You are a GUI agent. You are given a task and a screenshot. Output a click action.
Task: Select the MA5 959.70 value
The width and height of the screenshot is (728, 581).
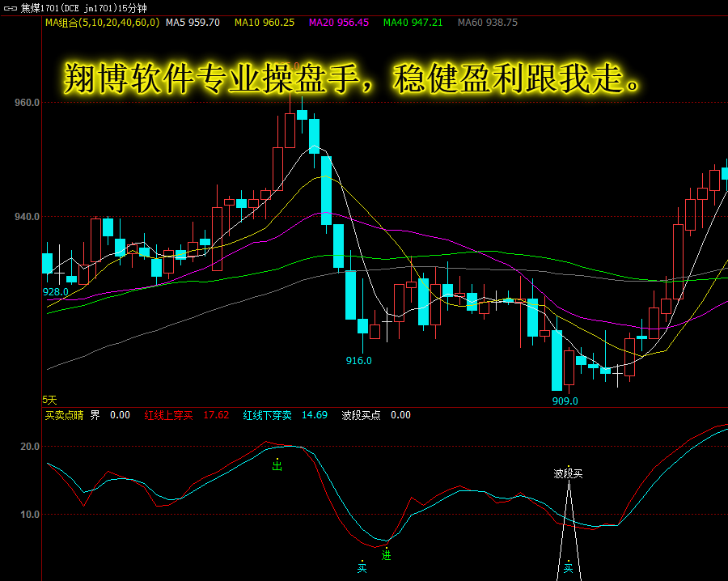coord(193,23)
